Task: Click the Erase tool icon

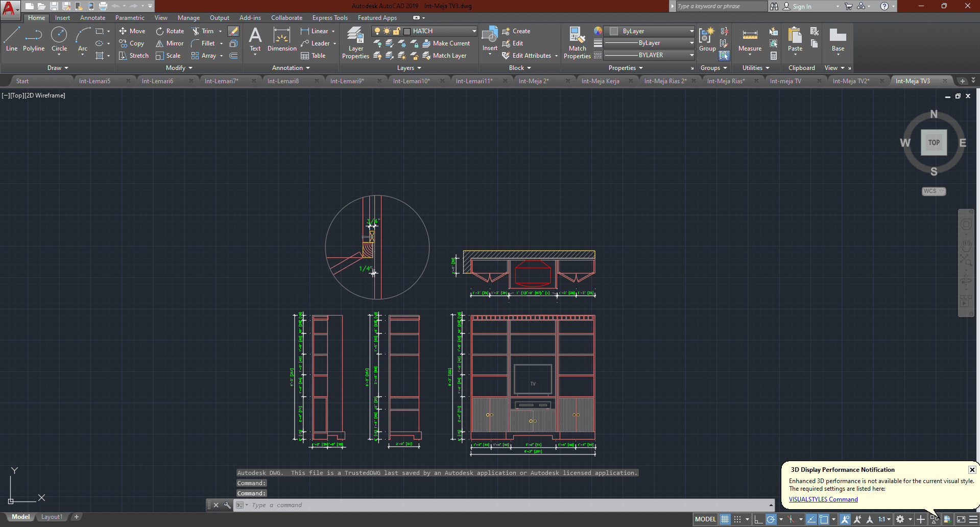Action: [x=233, y=31]
